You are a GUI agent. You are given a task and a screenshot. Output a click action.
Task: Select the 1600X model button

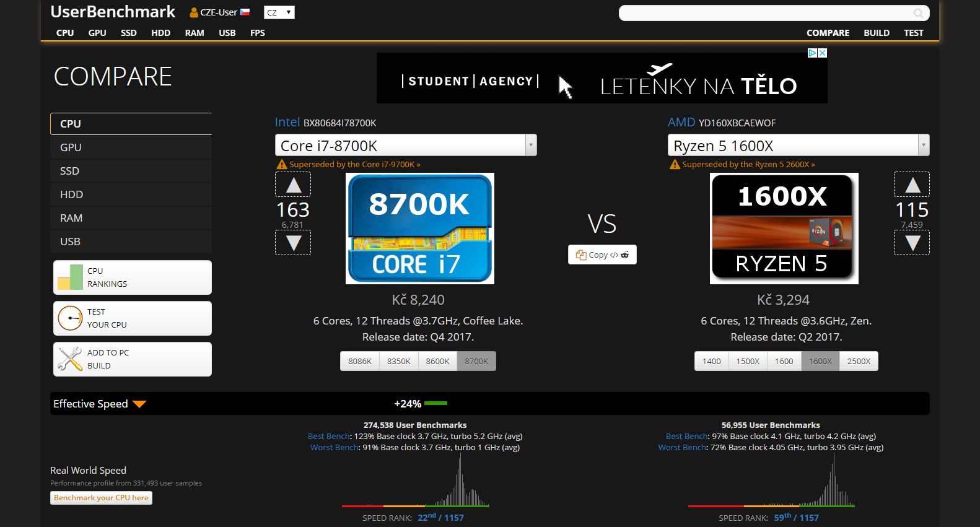tap(820, 361)
